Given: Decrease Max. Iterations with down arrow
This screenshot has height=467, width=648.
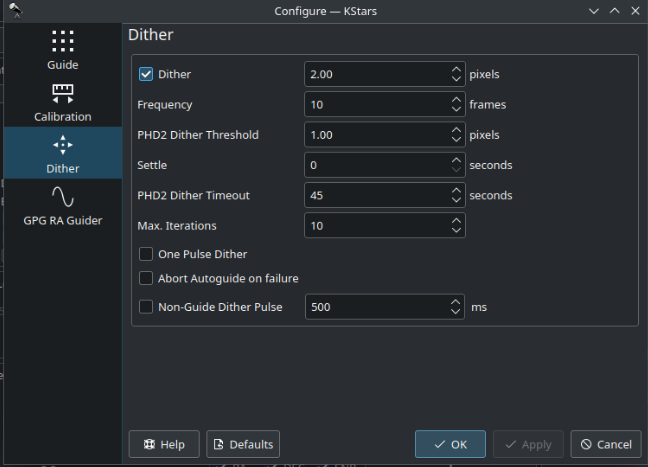Looking at the screenshot, I should pos(456,230).
